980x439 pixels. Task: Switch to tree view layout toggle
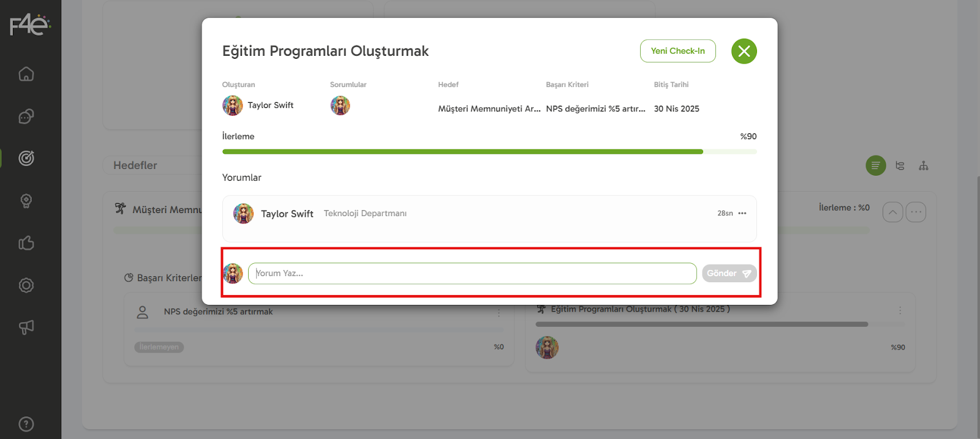900,165
